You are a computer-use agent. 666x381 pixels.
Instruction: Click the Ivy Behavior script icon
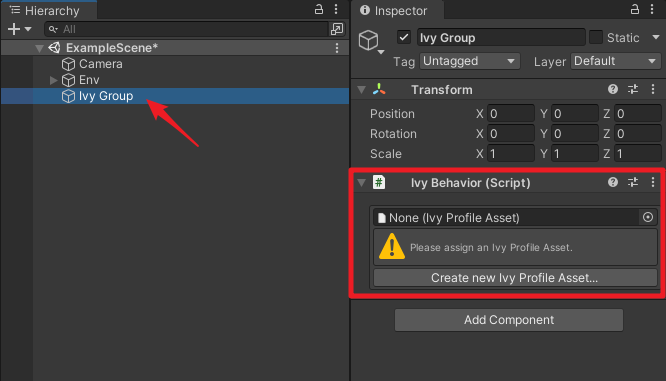(x=379, y=182)
